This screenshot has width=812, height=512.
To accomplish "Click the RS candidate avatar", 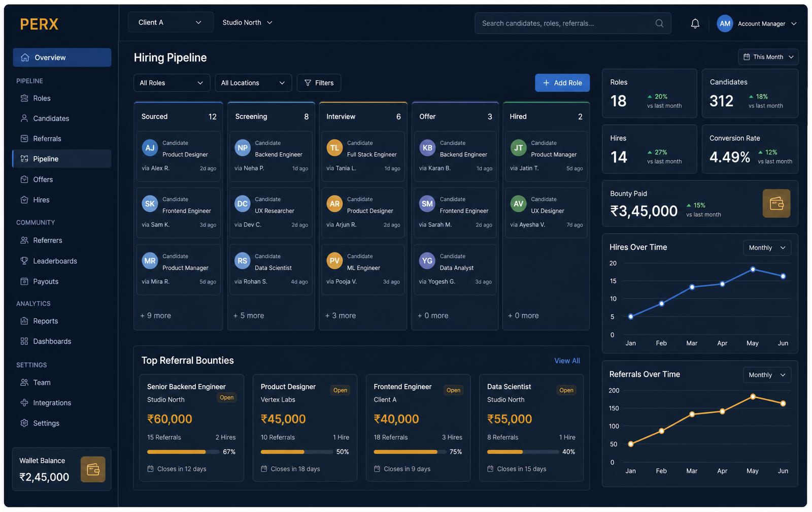I will tap(243, 261).
